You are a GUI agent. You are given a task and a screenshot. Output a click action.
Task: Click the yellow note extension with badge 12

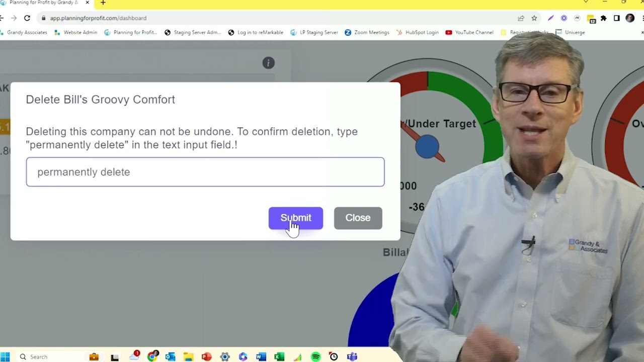pos(591,19)
